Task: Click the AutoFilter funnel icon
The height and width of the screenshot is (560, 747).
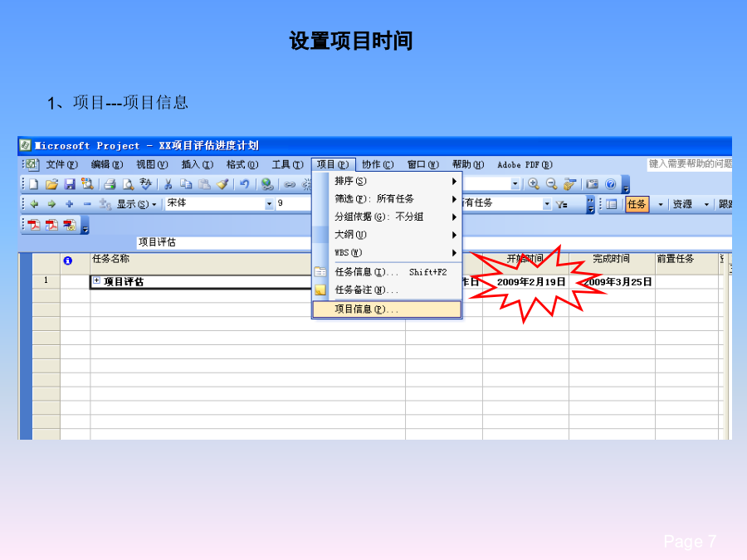Action: 562,205
